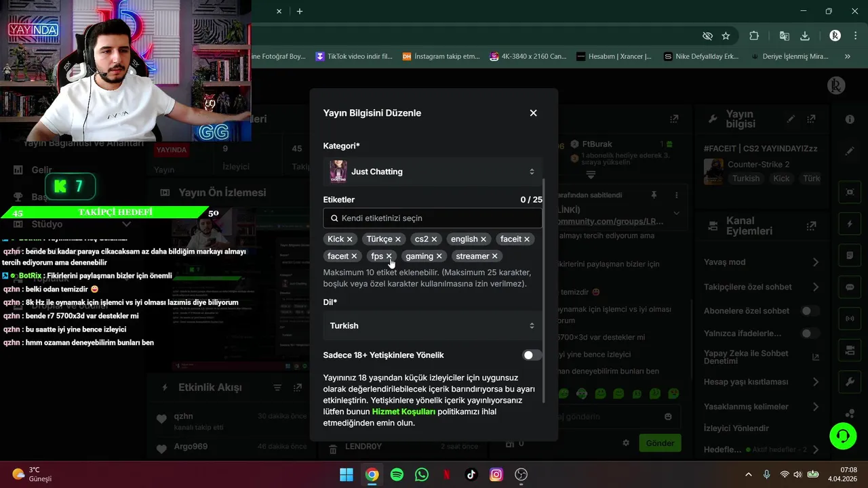Remove the streamer tag
Screen dimensions: 868x488
point(494,256)
